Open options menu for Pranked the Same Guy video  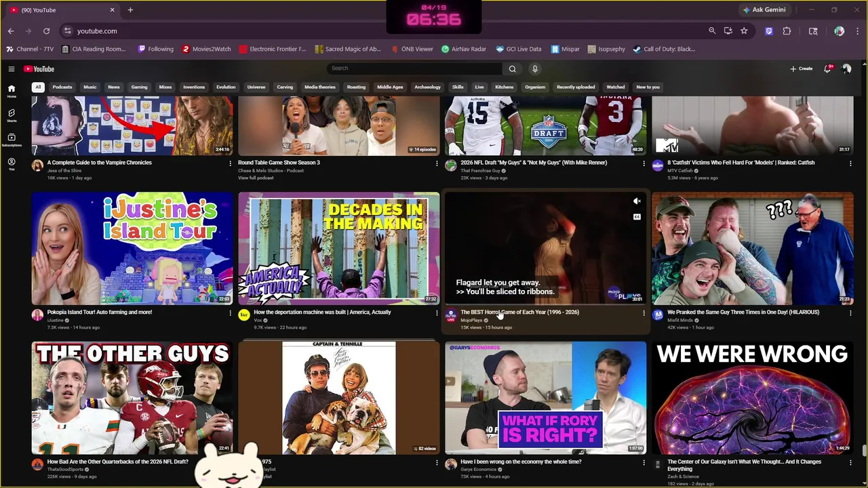coord(850,313)
